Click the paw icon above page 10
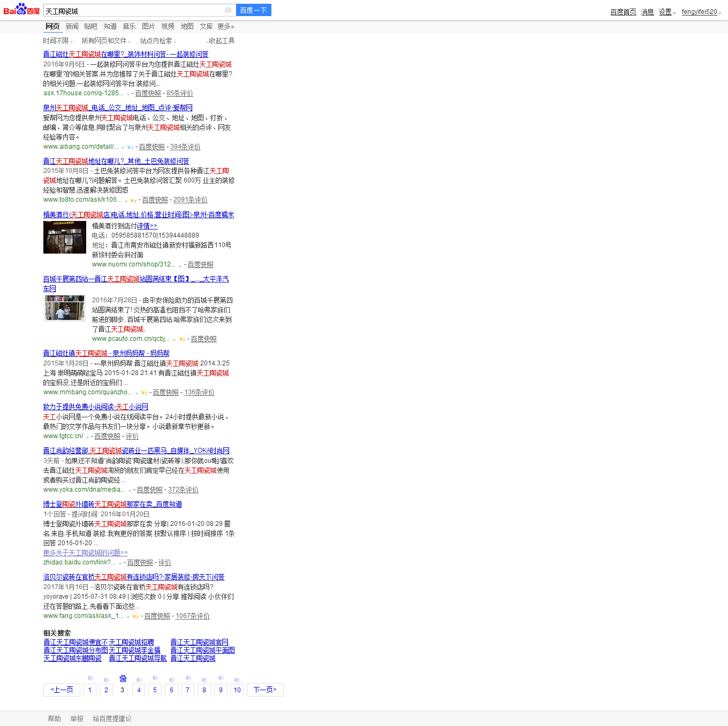The height and width of the screenshot is (726, 728). (x=237, y=679)
